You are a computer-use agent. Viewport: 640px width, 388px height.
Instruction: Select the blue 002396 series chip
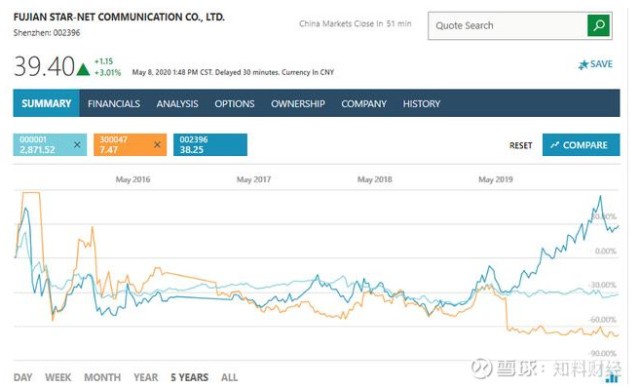pos(210,144)
